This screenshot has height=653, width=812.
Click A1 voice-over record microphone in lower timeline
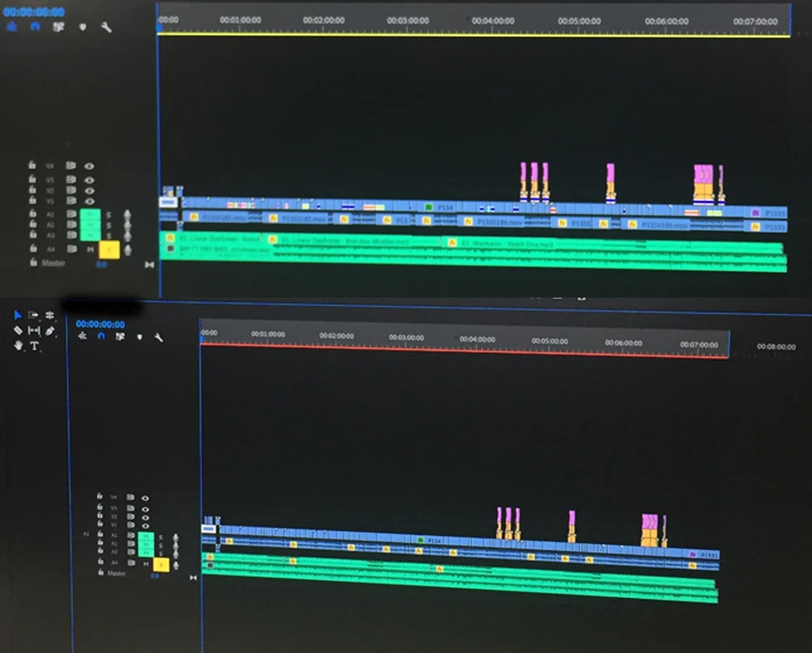[176, 538]
